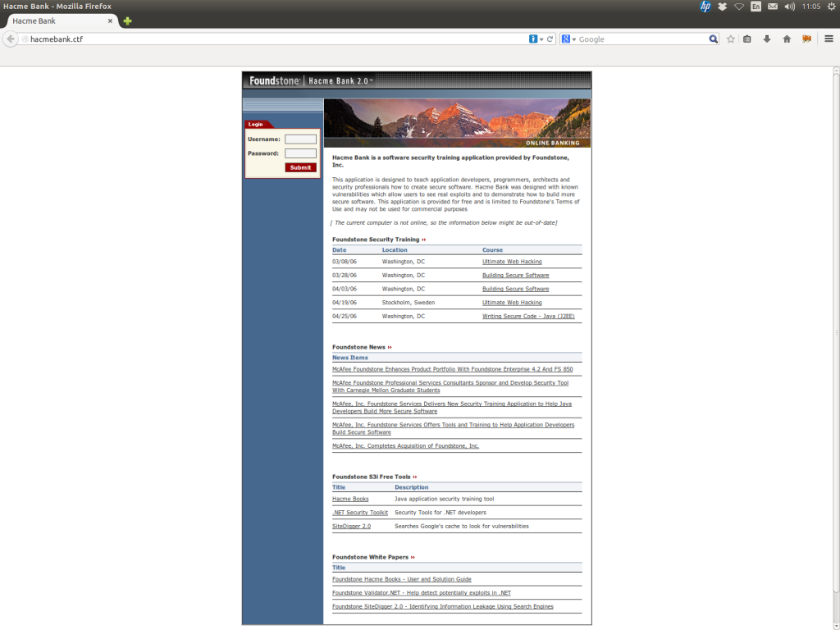
Task: Open the Ultimate Web Hacking course link for 03/08/06
Action: coord(512,262)
